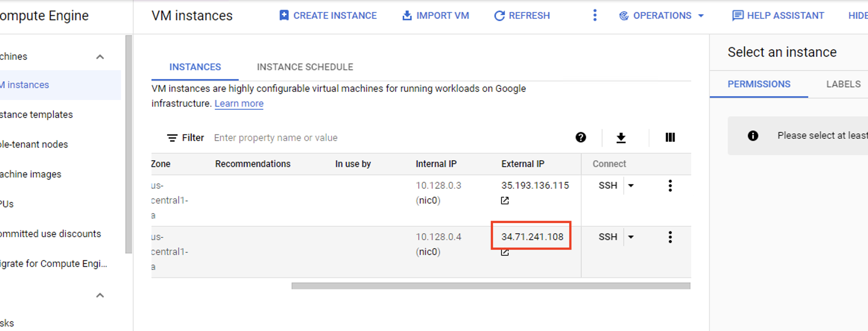Click the Create Instance button
Image resolution: width=868 pixels, height=331 pixels.
coord(328,16)
